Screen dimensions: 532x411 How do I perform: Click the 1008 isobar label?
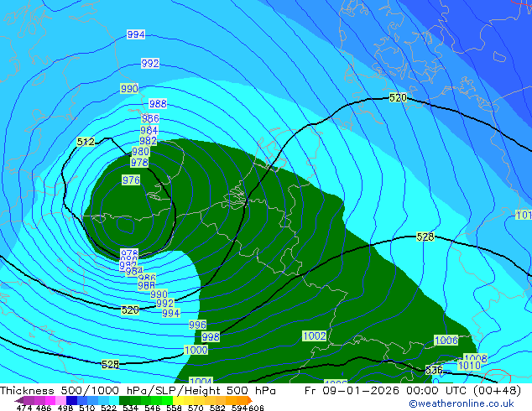click(476, 358)
